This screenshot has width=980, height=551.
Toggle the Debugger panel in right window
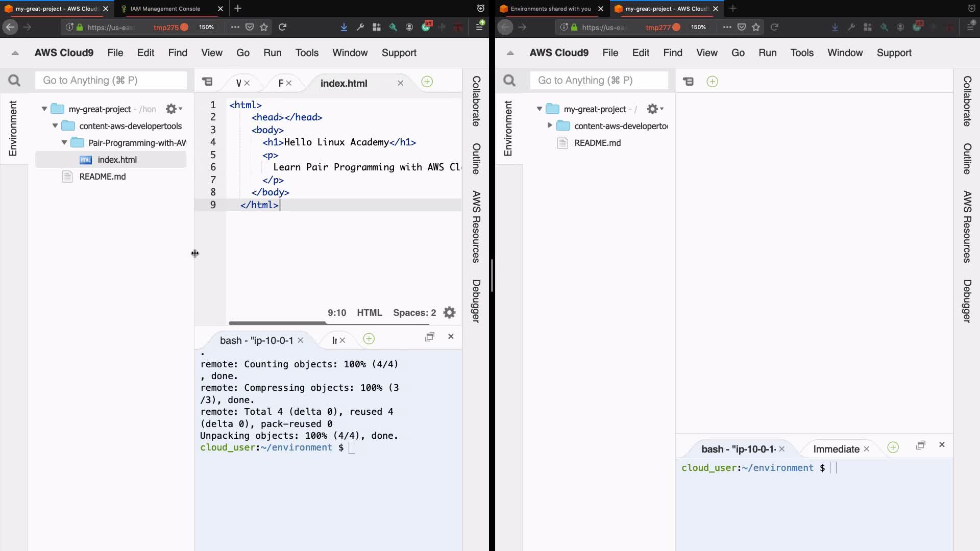tap(967, 301)
